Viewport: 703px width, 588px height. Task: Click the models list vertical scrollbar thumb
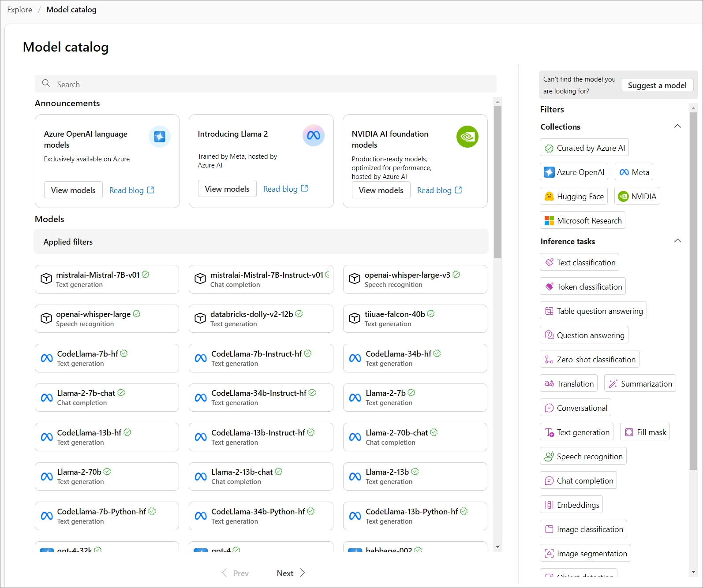click(x=497, y=182)
